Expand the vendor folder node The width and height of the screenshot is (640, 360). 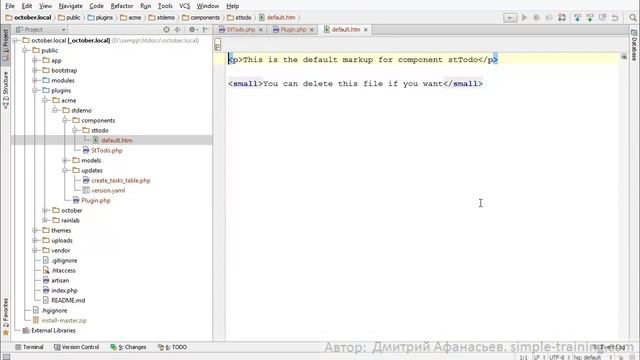point(35,250)
